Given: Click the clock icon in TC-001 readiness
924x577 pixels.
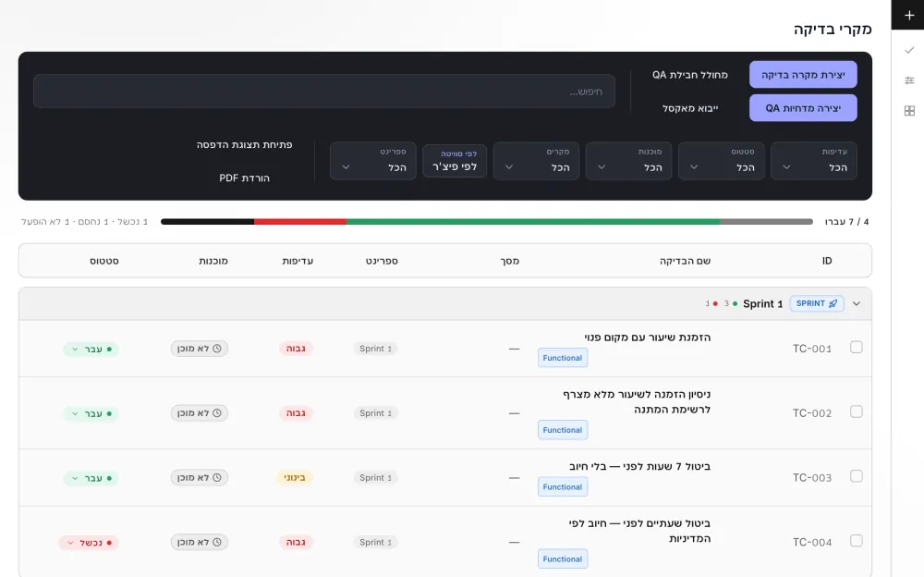Looking at the screenshot, I should (217, 349).
